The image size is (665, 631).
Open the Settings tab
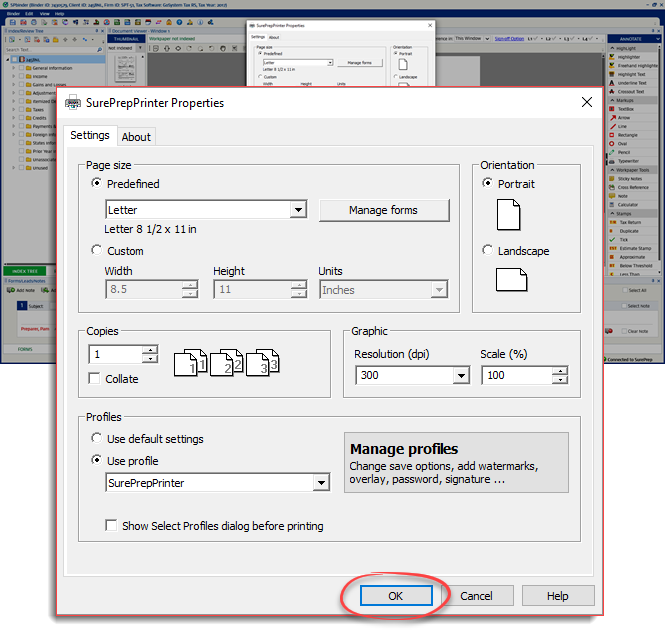point(90,136)
